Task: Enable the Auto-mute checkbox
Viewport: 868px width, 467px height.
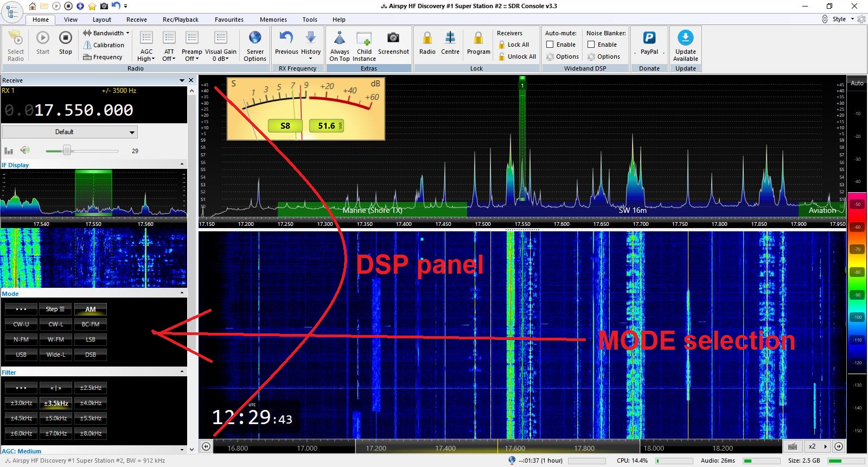Action: [x=550, y=45]
